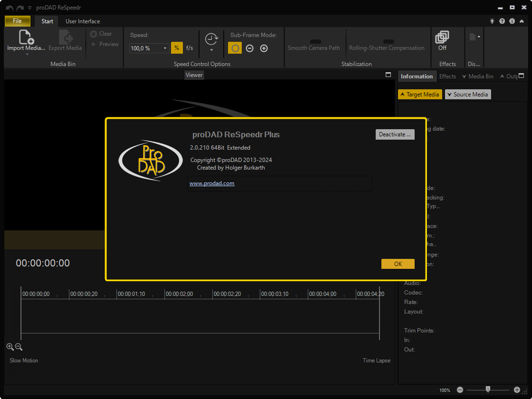The width and height of the screenshot is (532, 399).
Task: Click the Layout: info label
Action: pos(414,311)
